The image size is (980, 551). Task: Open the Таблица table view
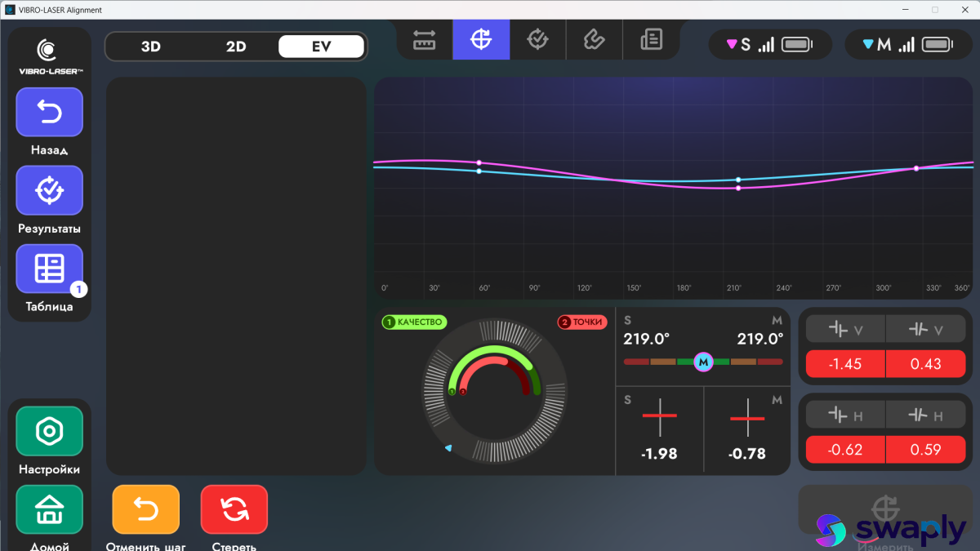50,269
